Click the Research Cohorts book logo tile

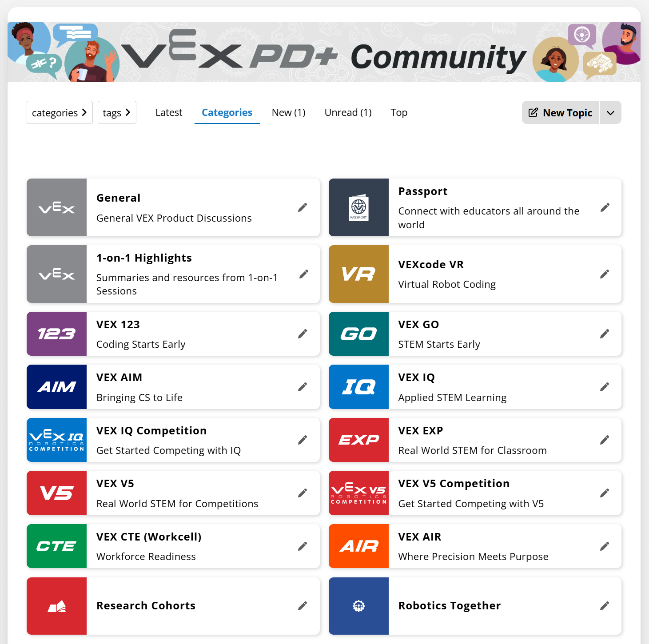(56, 606)
